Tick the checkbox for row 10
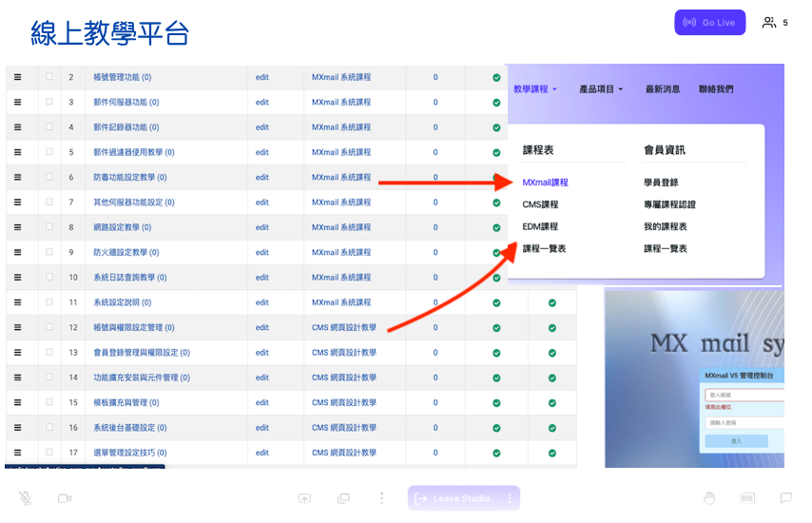812x523 pixels. pos(49,277)
